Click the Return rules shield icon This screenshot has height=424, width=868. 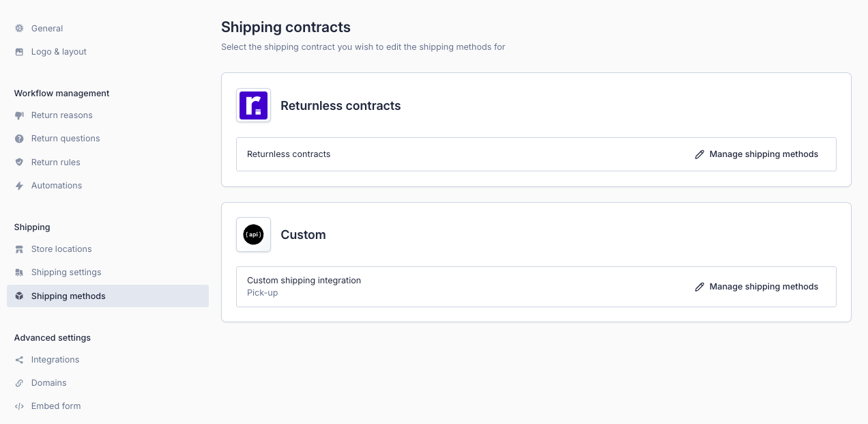(x=19, y=162)
